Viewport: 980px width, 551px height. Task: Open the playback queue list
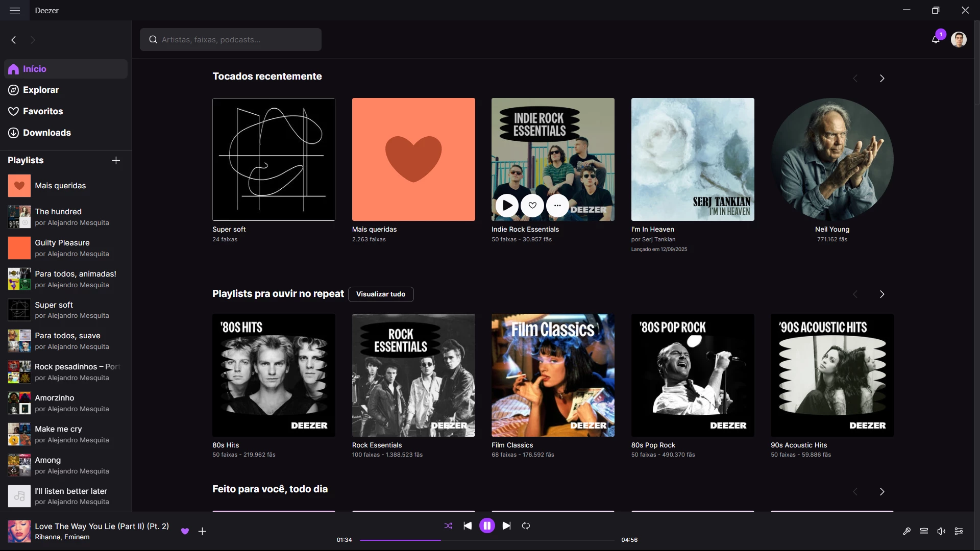(924, 531)
